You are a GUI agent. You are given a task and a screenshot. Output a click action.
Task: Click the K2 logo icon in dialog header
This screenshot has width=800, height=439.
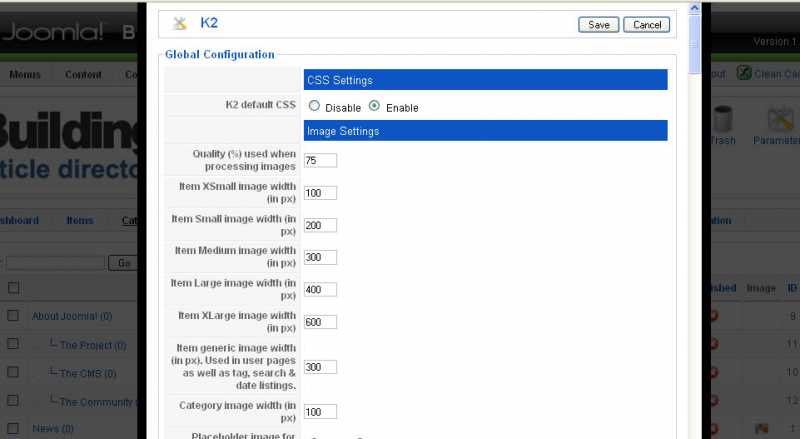click(180, 23)
